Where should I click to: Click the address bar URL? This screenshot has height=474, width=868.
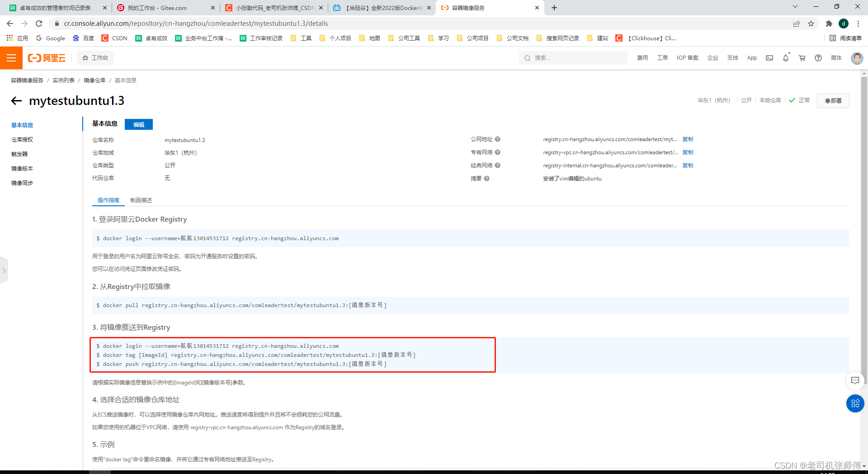tap(196, 24)
